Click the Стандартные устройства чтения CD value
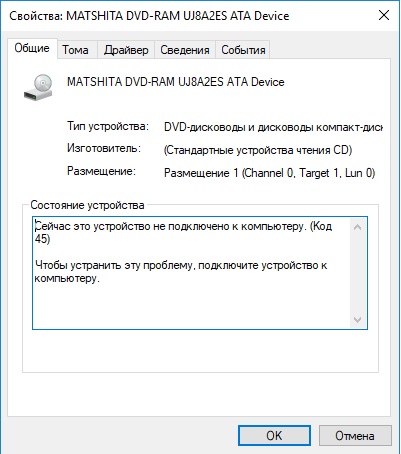Viewport: 401px width, 454px height. coord(258,150)
